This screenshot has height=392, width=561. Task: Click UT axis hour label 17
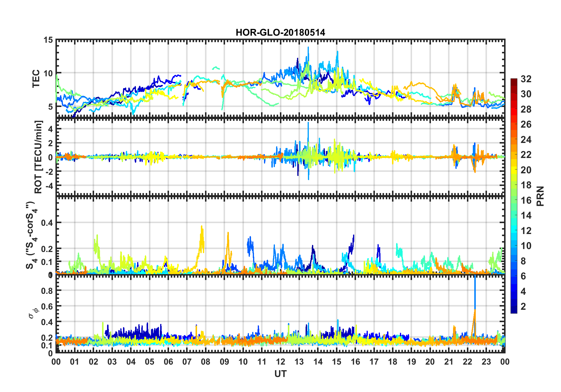point(374,362)
